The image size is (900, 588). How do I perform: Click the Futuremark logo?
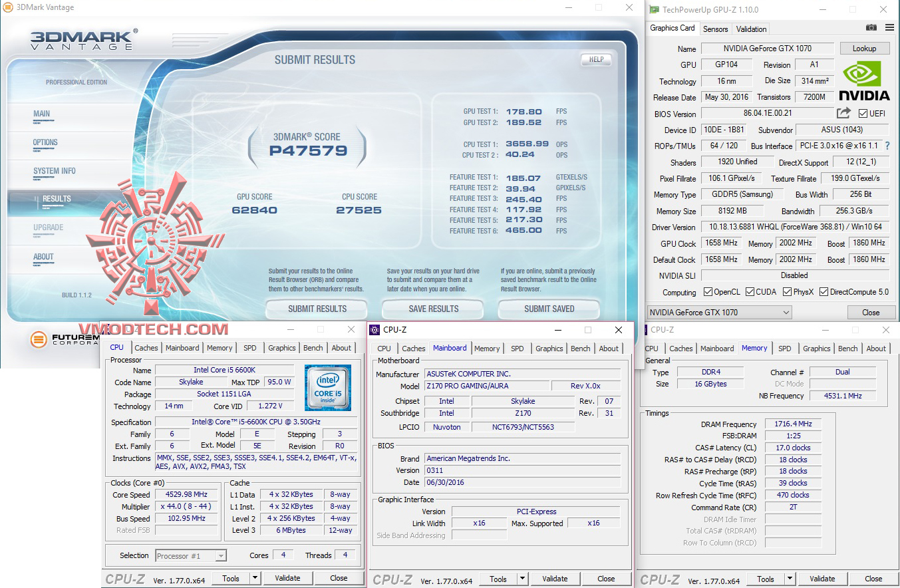pos(39,339)
